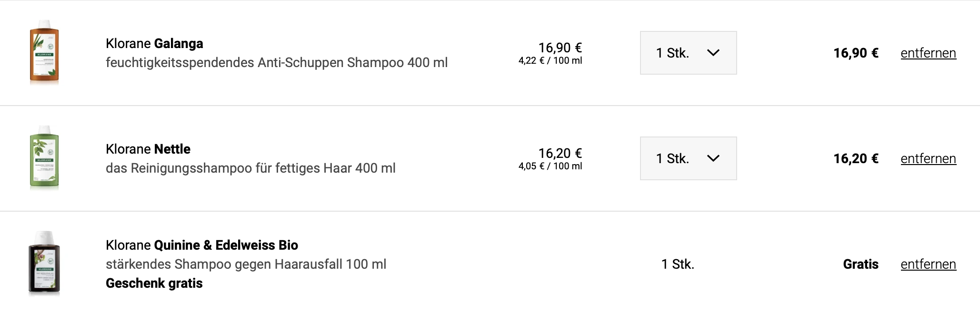This screenshot has width=980, height=312.
Task: Remove Klorane Galanga via its entfernen link
Action: point(928,53)
